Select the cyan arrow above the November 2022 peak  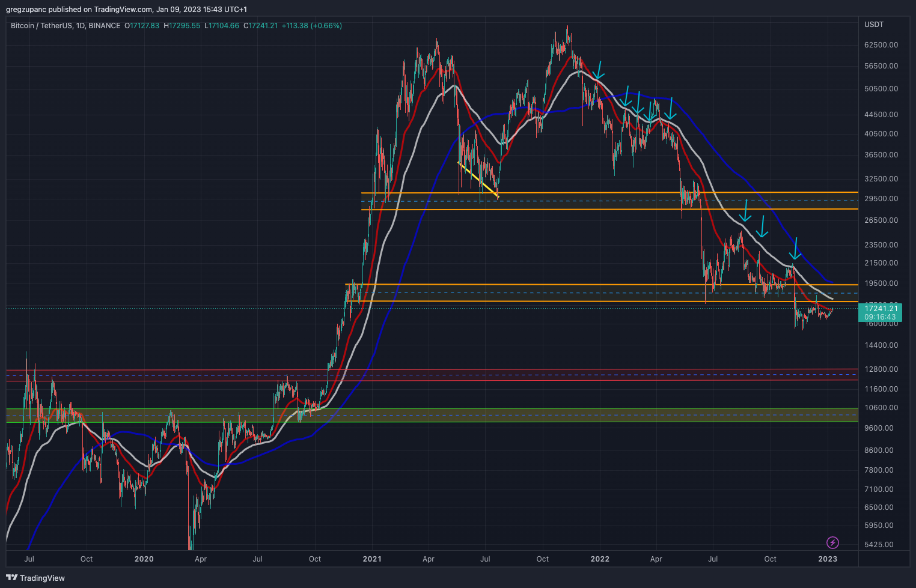click(795, 249)
